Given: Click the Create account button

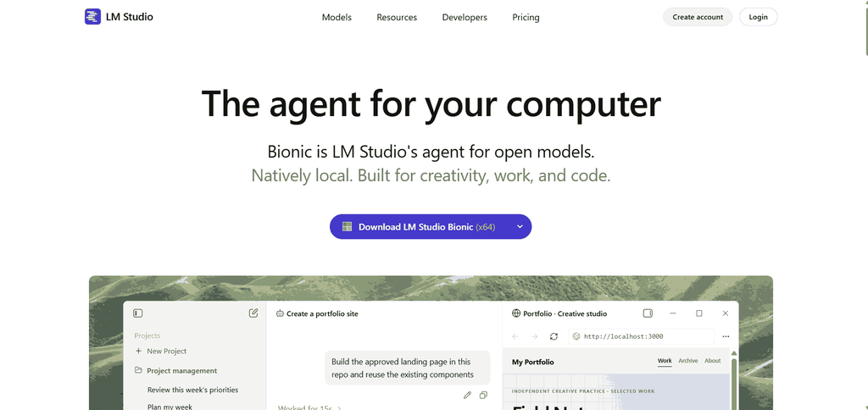Looking at the screenshot, I should 698,17.
